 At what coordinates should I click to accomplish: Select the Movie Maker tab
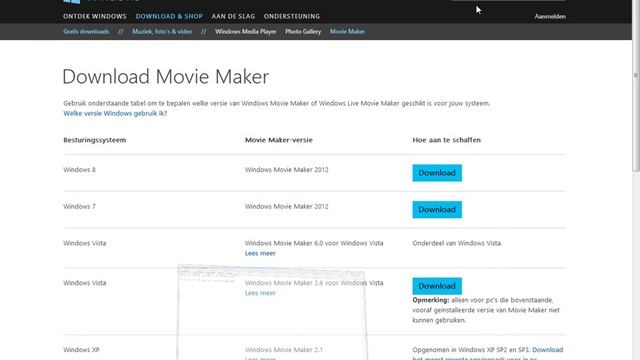pos(347,31)
